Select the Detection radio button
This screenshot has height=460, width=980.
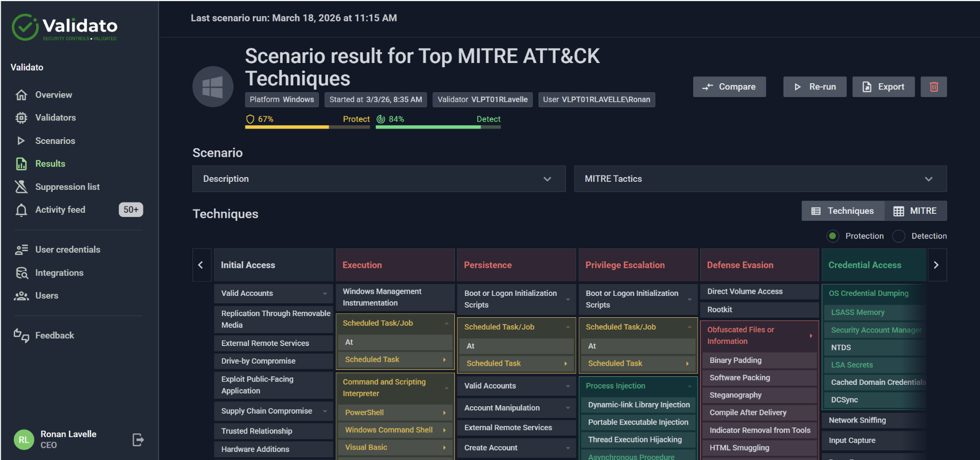pos(899,236)
